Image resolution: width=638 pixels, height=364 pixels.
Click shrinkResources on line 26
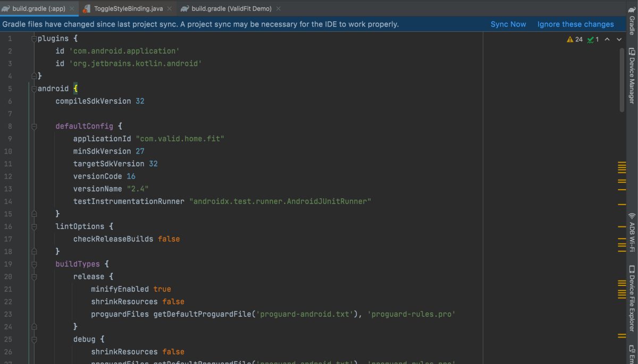point(124,352)
